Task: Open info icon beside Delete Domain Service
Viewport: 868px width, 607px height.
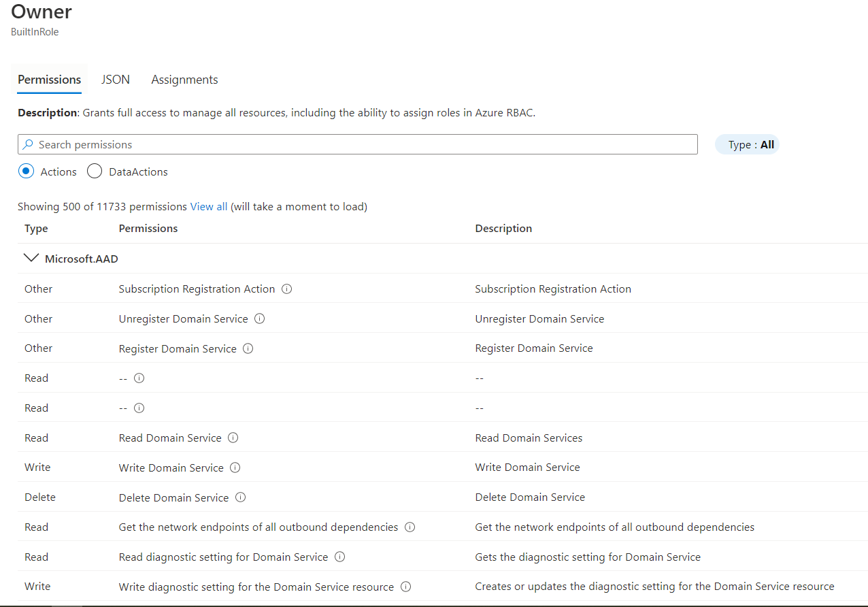Action: tap(240, 497)
